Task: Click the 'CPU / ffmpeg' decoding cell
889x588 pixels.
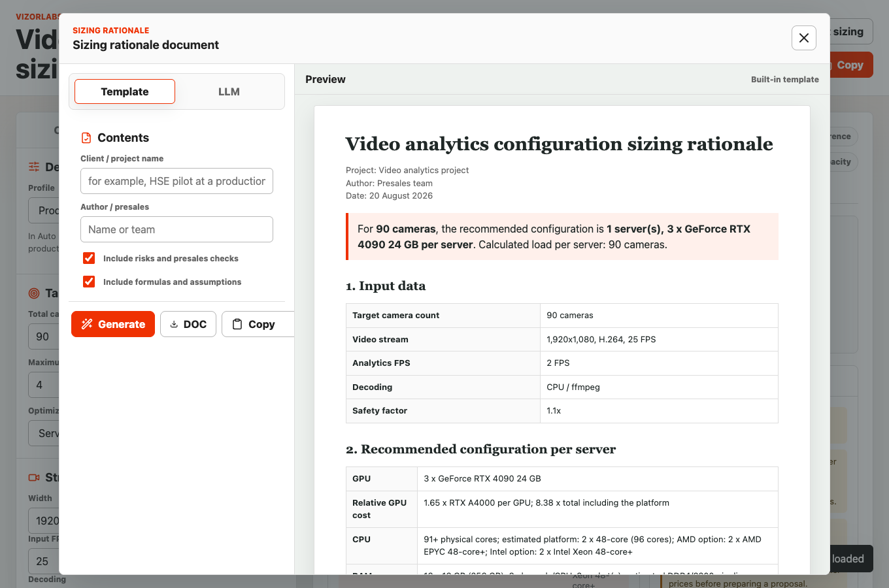Action: click(x=659, y=387)
